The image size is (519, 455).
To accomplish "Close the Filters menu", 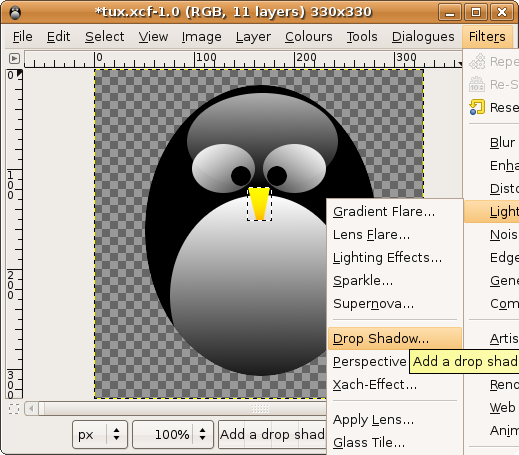I will (487, 37).
